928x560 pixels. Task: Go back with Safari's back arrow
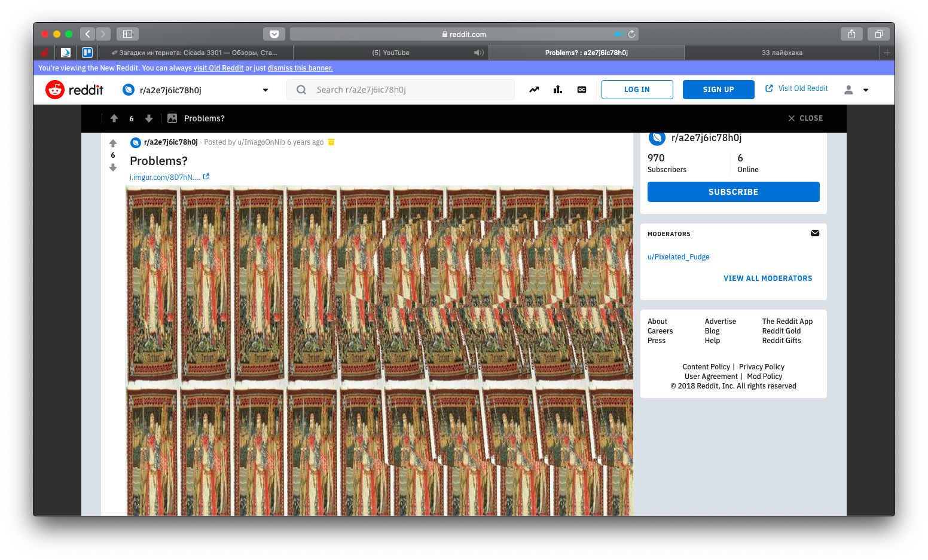pos(88,34)
